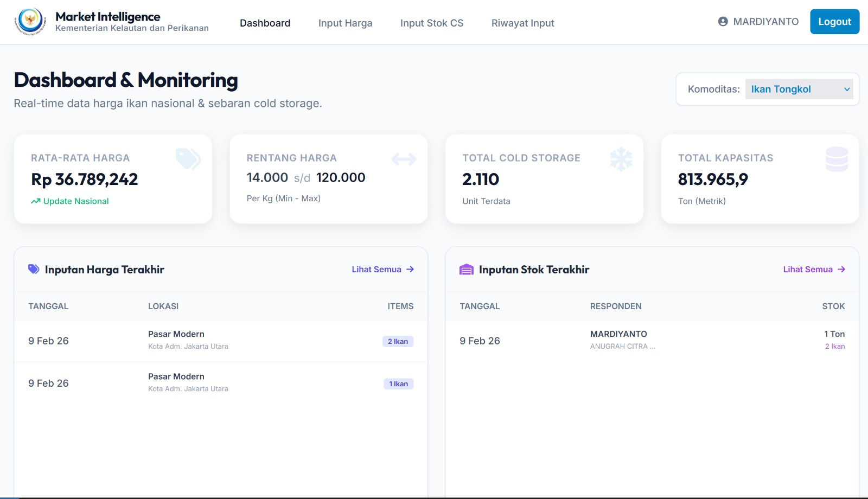868x499 pixels.
Task: Click the '2.110' cold storage total
Action: 481,179
